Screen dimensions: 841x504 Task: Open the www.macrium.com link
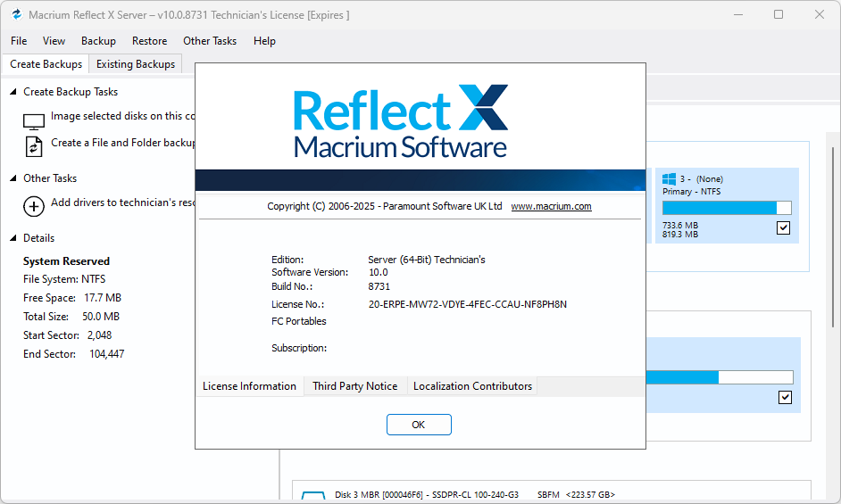(552, 206)
